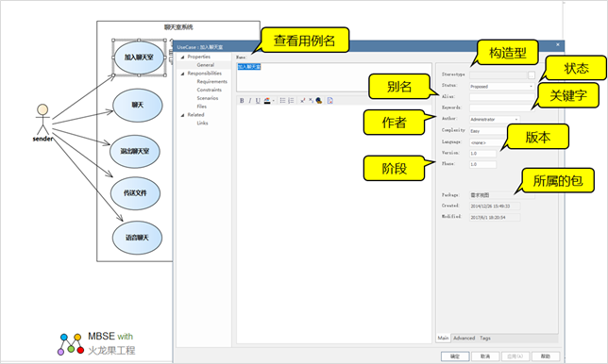Open the font color dropdown arrow
608x364 pixels.
[x=274, y=101]
